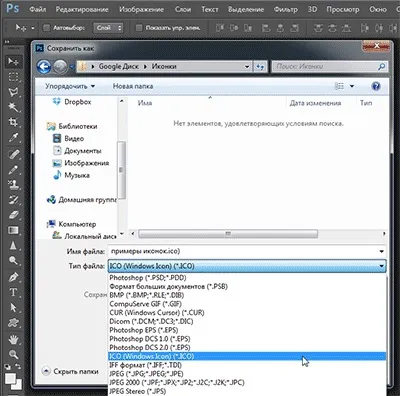This screenshot has width=400, height=396.
Task: Select the Dodge tool
Action: (x=13, y=260)
